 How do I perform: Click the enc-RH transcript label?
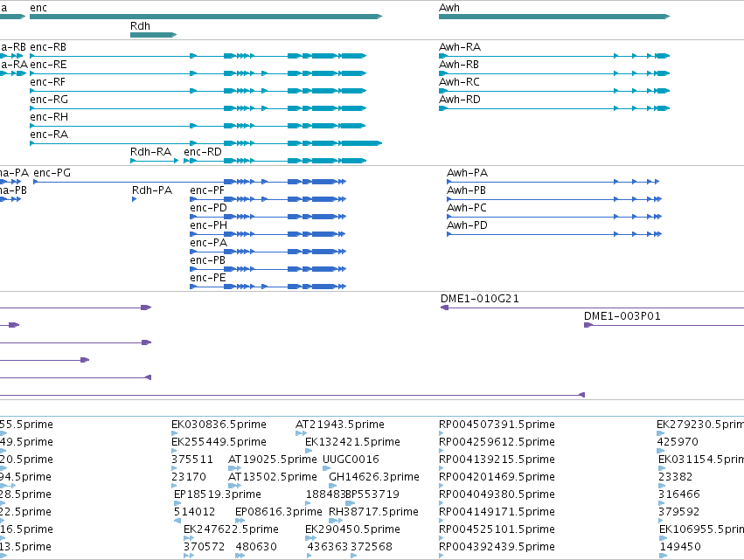pos(49,117)
